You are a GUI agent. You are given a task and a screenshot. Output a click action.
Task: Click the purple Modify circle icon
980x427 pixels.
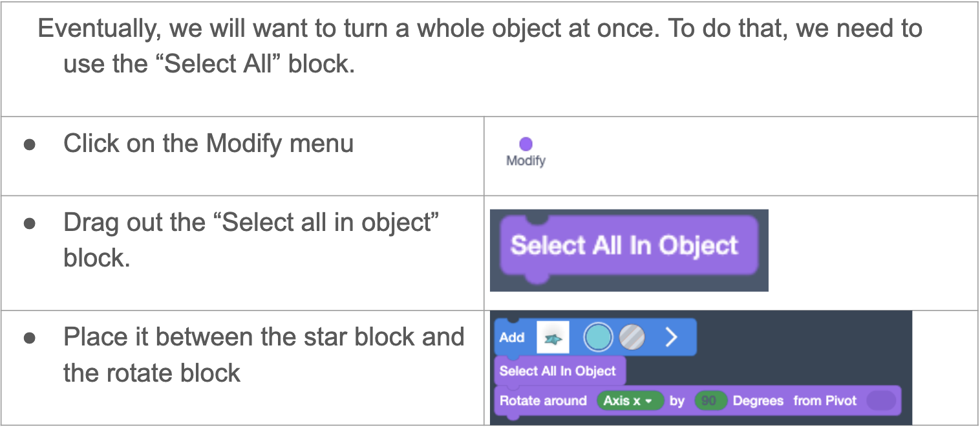click(x=526, y=144)
